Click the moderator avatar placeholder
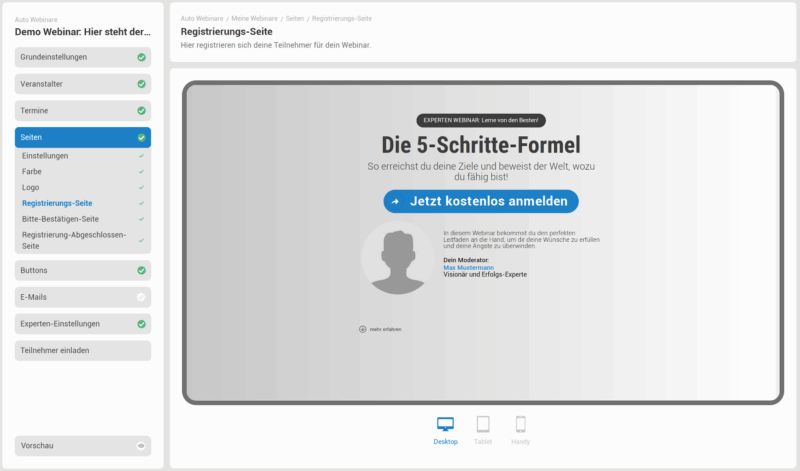 tap(397, 258)
